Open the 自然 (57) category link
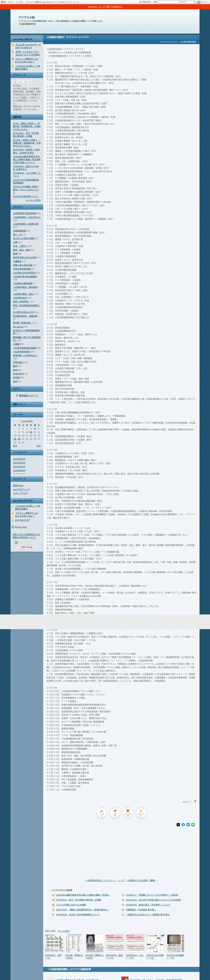The image size is (210, 980). pyautogui.click(x=15, y=381)
